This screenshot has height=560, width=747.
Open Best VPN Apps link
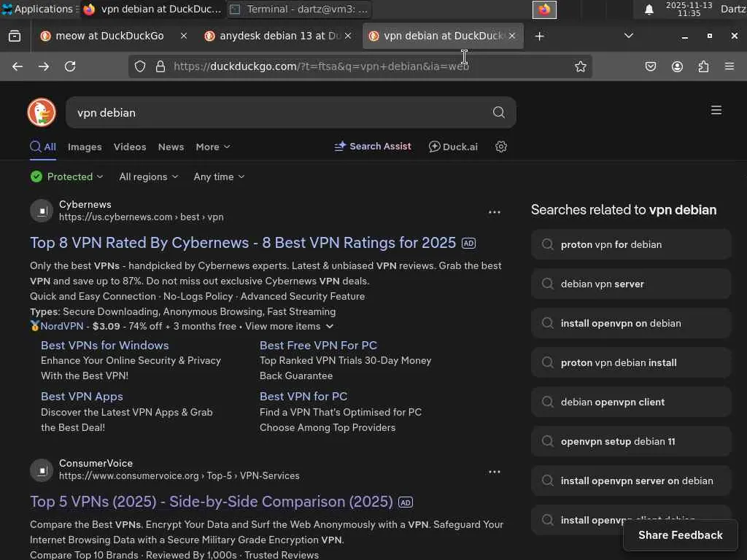(x=82, y=397)
